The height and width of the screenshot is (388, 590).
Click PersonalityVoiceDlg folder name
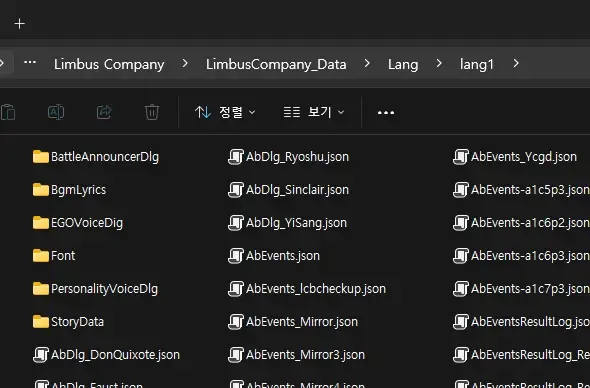[105, 289]
